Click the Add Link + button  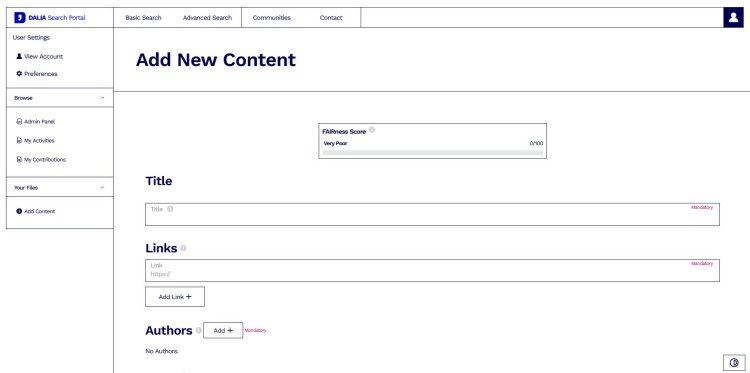click(x=175, y=296)
